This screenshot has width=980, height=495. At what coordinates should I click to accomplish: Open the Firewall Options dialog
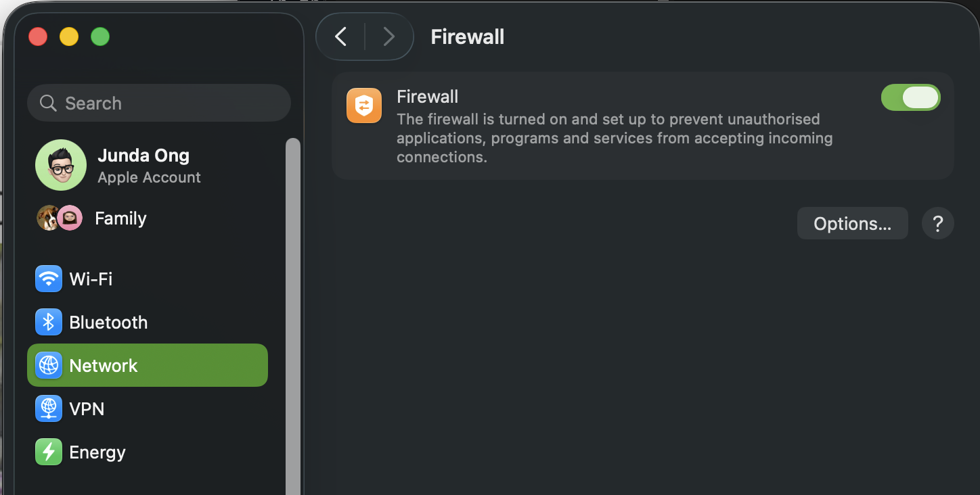(x=852, y=224)
